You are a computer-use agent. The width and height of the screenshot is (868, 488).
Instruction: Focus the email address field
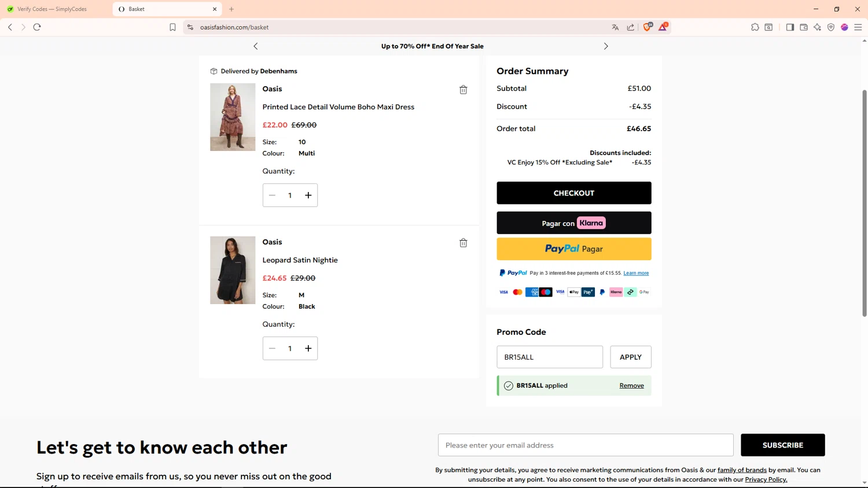click(586, 445)
